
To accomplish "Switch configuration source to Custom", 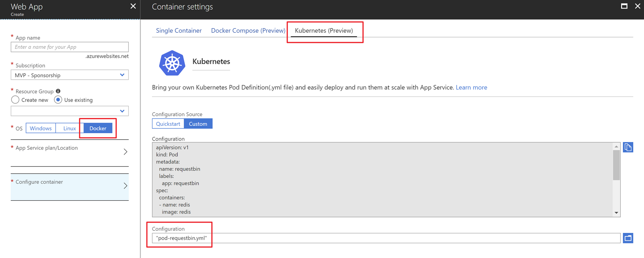I will coord(198,124).
